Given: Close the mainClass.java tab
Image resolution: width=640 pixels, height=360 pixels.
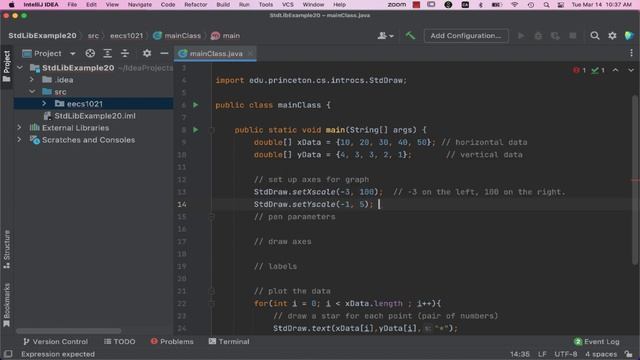Looking at the screenshot, I should point(250,53).
